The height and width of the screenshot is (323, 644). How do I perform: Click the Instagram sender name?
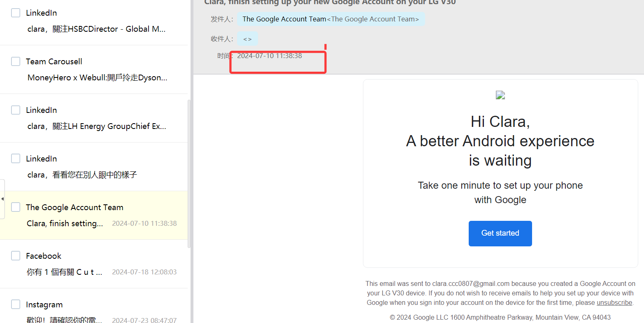click(x=44, y=304)
